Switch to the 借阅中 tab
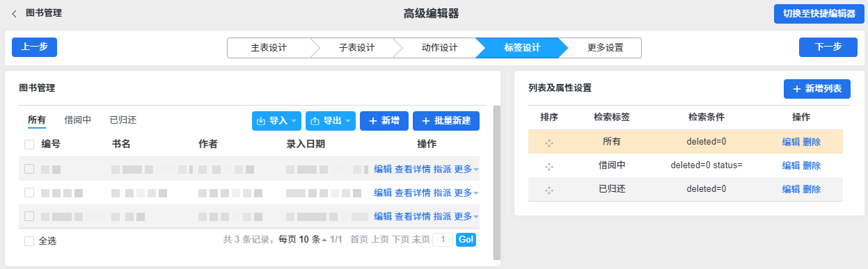This screenshot has height=269, width=868. point(78,120)
